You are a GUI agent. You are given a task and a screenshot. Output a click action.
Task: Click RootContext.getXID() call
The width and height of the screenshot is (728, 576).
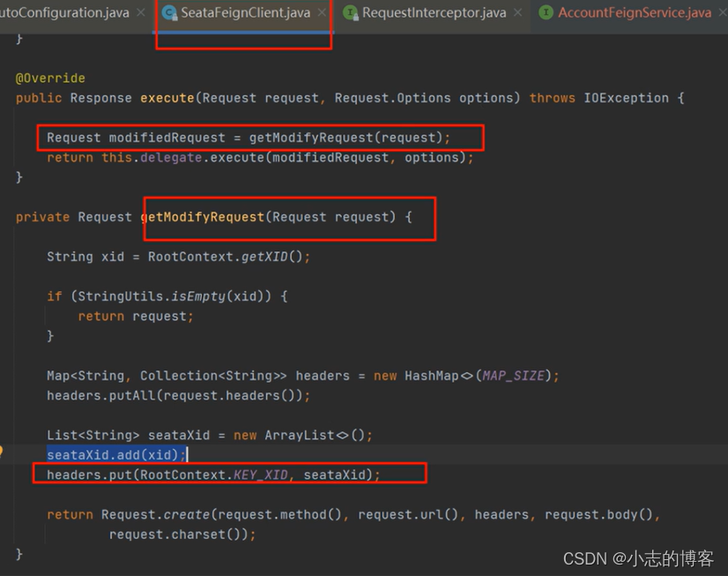[225, 257]
